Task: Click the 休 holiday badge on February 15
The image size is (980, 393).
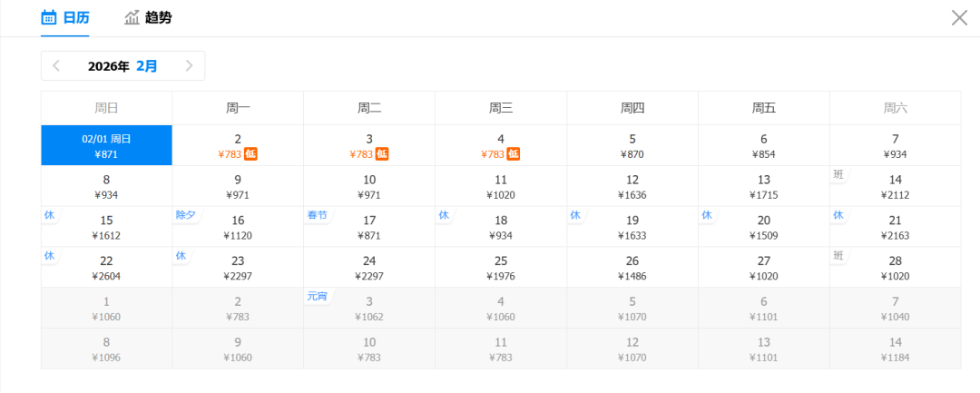Action: pyautogui.click(x=50, y=215)
